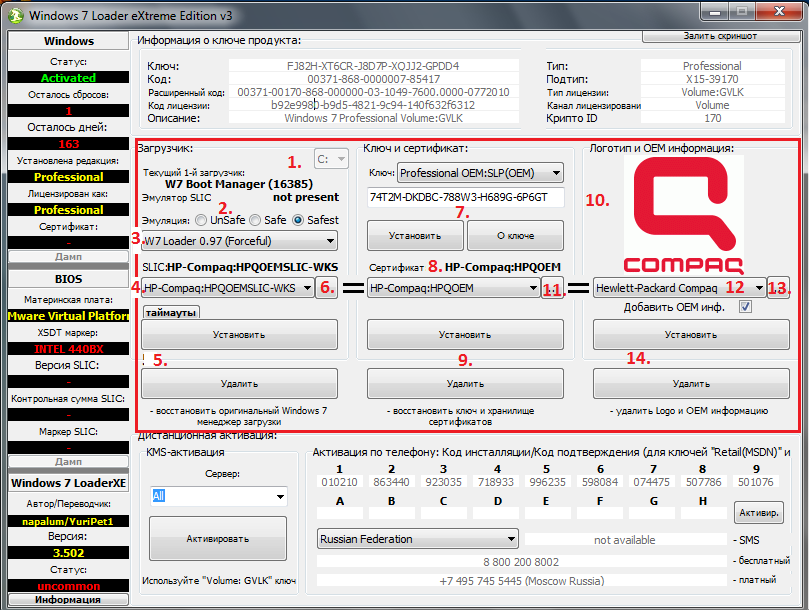Viewport: 809px width, 610px height.
Task: Open the Professional OEM:SLP(OEM) key dropdown
Action: coord(480,173)
